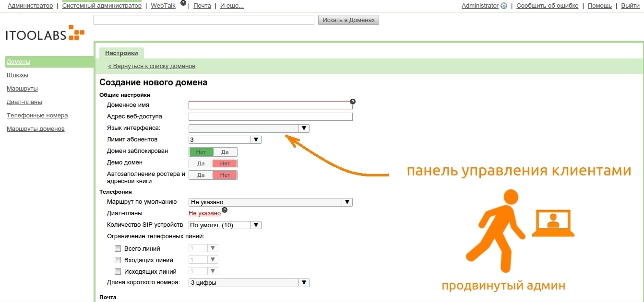The height and width of the screenshot is (302, 644).
Task: Open the Язык интерфейса dropdown
Action: pyautogui.click(x=304, y=128)
